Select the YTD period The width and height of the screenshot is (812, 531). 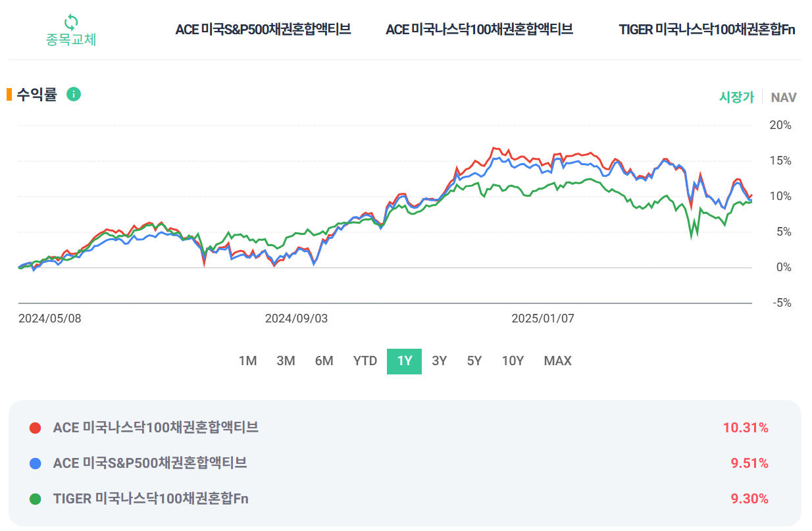click(364, 361)
